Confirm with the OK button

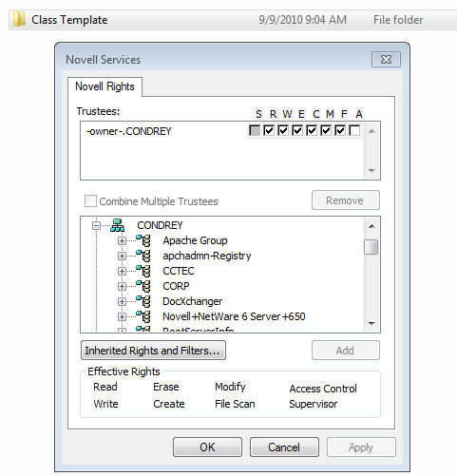pyautogui.click(x=207, y=447)
